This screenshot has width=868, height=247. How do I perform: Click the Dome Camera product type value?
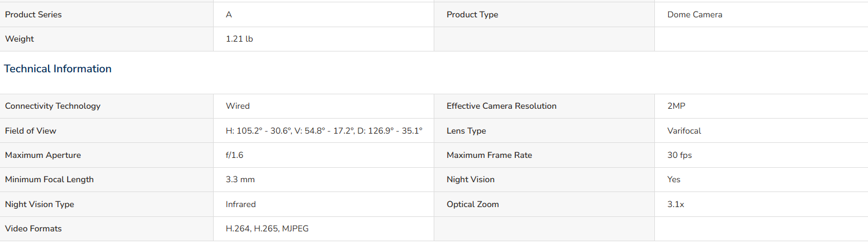(695, 14)
